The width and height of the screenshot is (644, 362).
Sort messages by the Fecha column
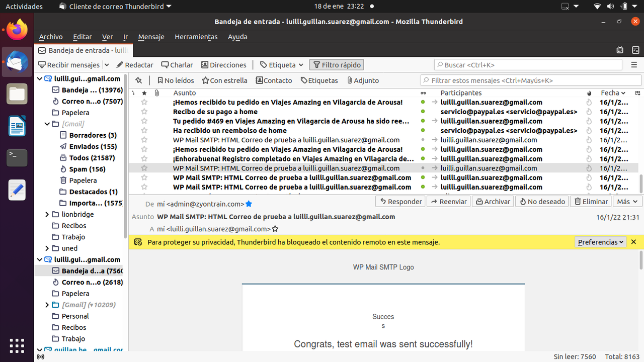(x=613, y=93)
